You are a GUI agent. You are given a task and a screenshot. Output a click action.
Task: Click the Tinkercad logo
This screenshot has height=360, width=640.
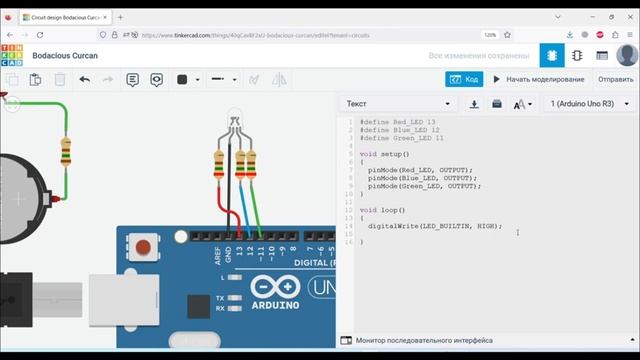(x=12, y=56)
